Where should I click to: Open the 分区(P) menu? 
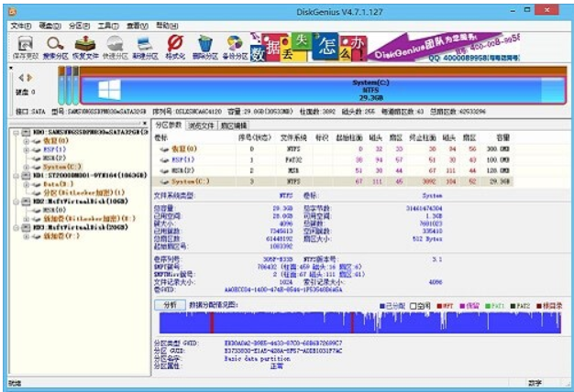[79, 26]
